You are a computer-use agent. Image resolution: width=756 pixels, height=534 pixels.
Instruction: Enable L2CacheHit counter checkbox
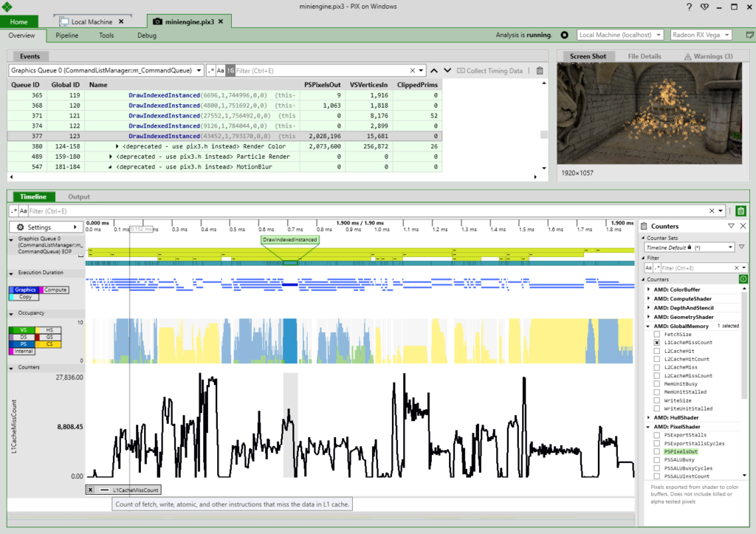tap(656, 351)
